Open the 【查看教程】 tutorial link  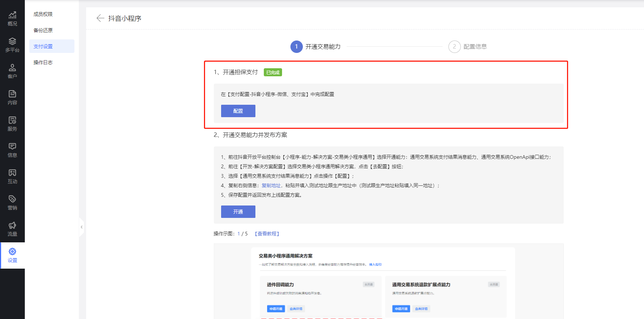click(x=267, y=234)
